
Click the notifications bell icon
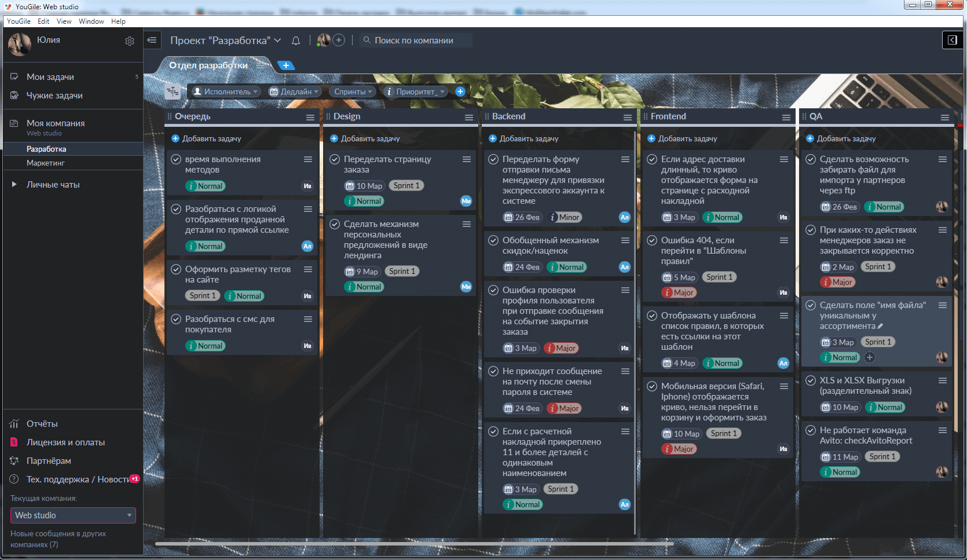[x=296, y=41]
